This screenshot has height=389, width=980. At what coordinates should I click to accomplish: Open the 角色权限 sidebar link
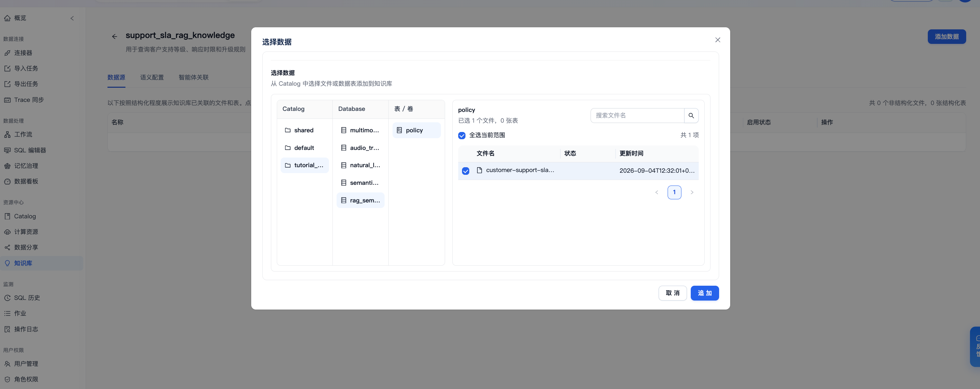(x=41, y=379)
